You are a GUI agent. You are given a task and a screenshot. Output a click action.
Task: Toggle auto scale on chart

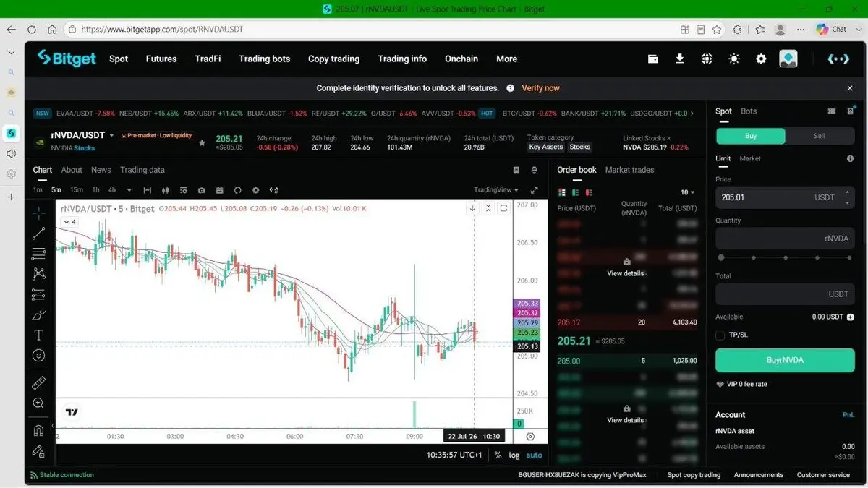click(x=534, y=455)
